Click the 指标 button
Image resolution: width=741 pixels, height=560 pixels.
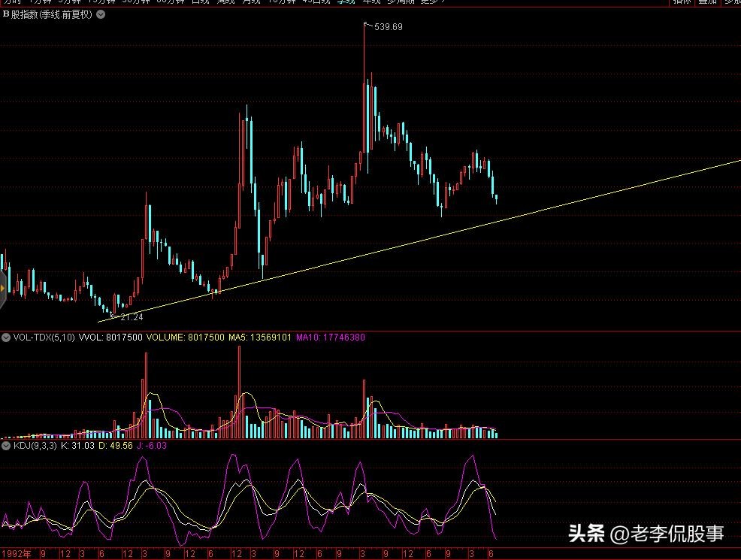(682, 2)
